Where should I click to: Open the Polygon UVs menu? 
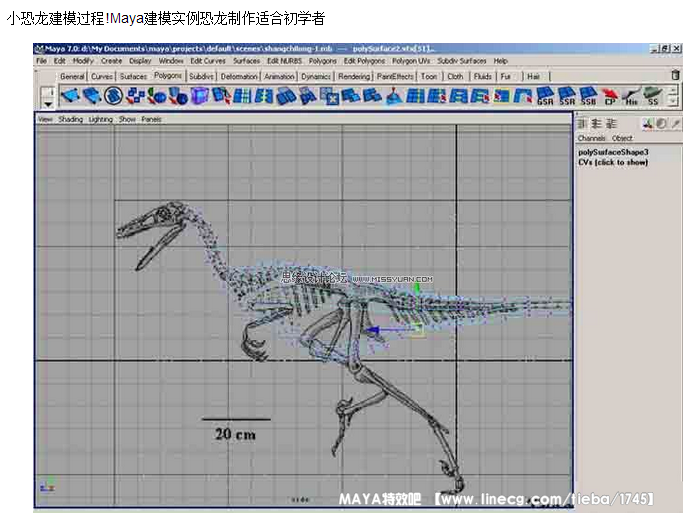tap(411, 61)
